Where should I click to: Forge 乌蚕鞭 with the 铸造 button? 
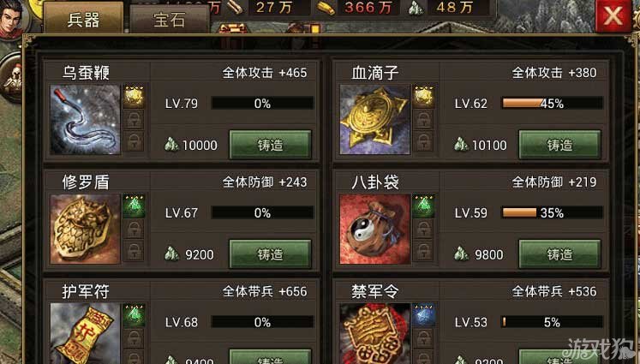[270, 145]
